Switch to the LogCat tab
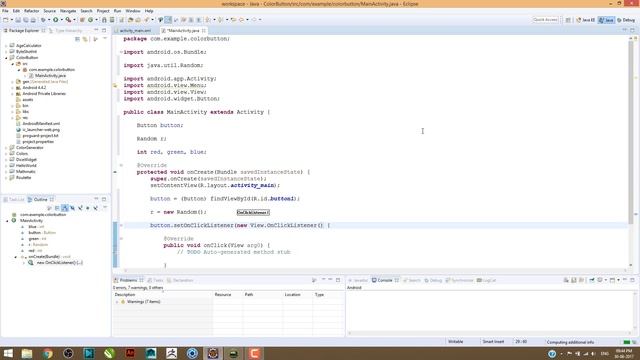 coord(486,280)
